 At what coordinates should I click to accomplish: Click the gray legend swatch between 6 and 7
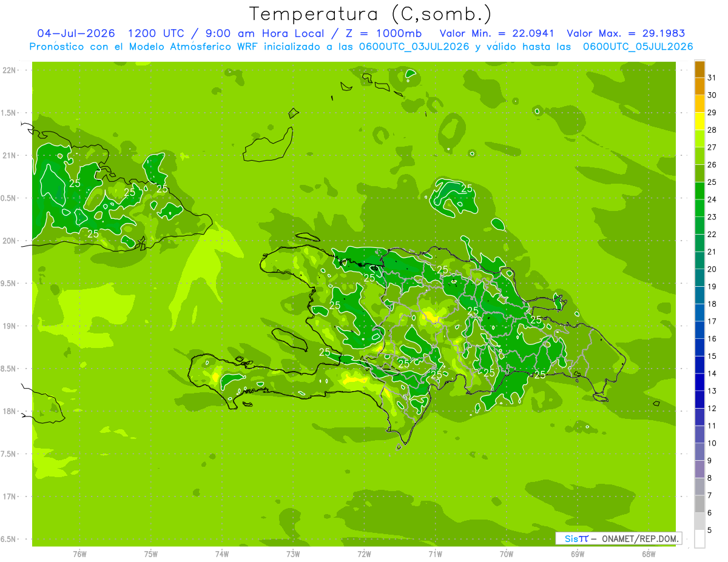(699, 504)
